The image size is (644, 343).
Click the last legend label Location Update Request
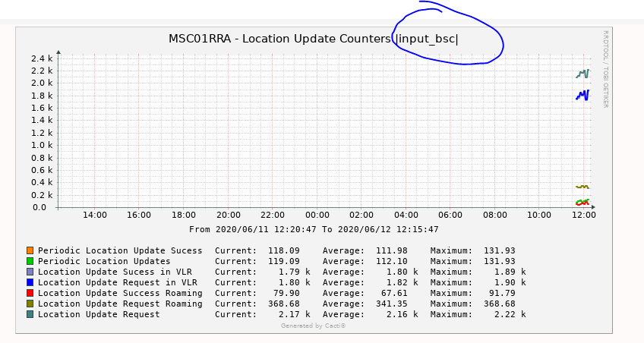click(99, 314)
